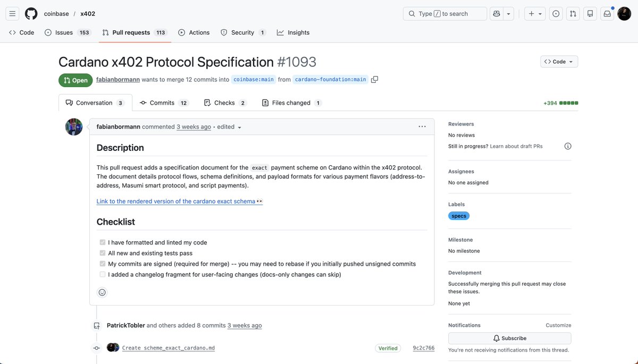
Task: Open diffstat +394 indicator
Action: [561, 103]
